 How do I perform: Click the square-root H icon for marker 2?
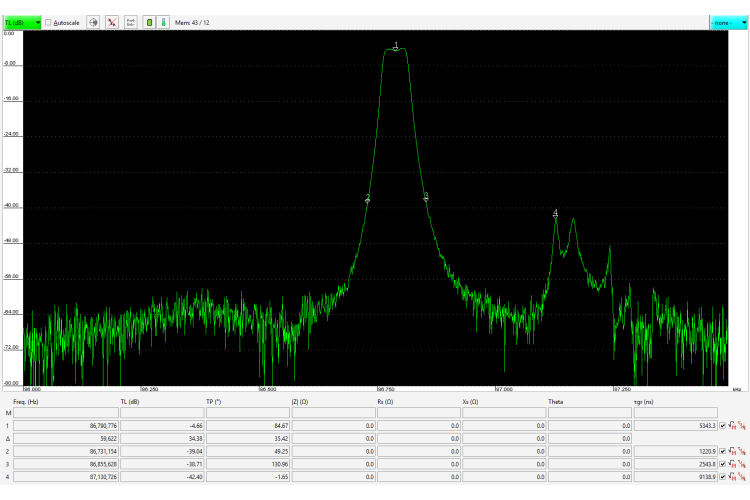(x=732, y=451)
